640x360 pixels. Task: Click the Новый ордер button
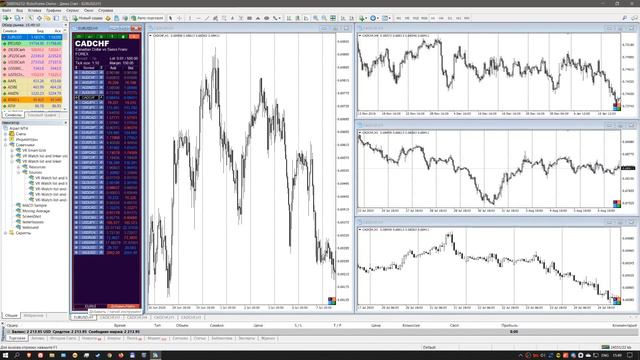click(88, 18)
